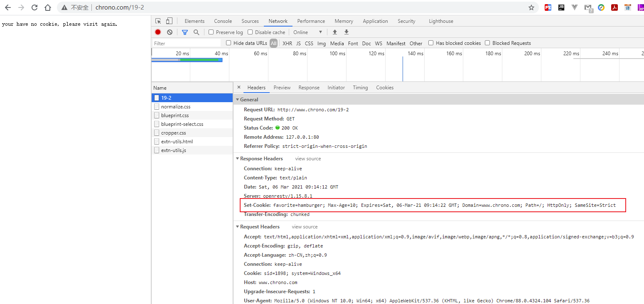Toggle the network filter funnel icon
The height and width of the screenshot is (304, 644).
coord(185,32)
